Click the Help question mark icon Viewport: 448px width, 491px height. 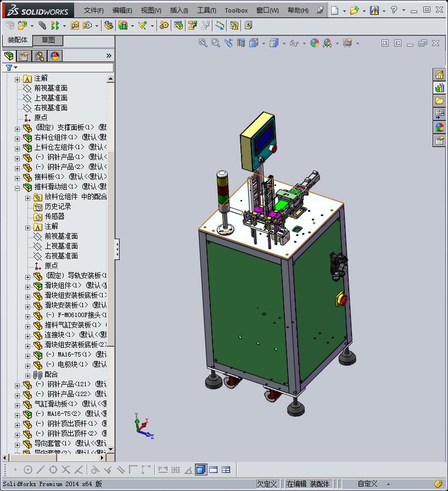[x=394, y=10]
